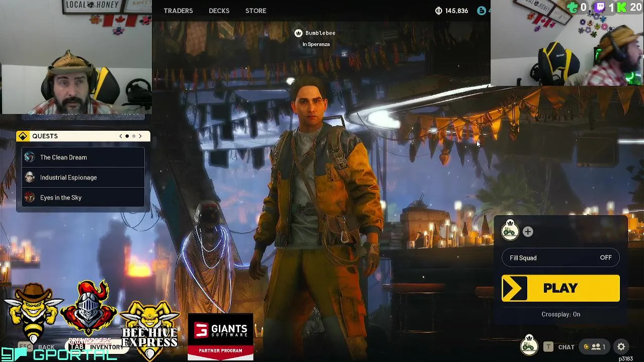Viewport: 644px width, 362px height.
Task: Open Industrial Espionage quest
Action: (83, 177)
